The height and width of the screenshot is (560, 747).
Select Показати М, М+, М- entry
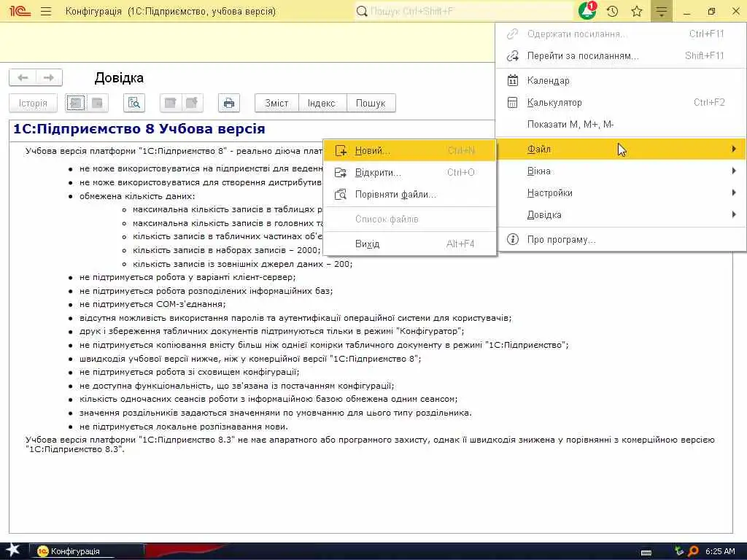[x=621, y=124]
